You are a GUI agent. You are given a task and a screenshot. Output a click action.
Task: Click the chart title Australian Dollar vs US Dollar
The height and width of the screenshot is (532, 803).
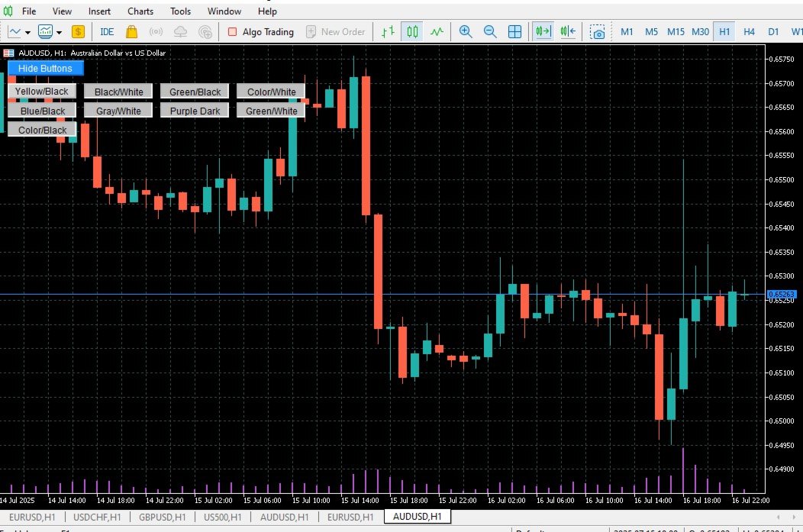tap(118, 53)
